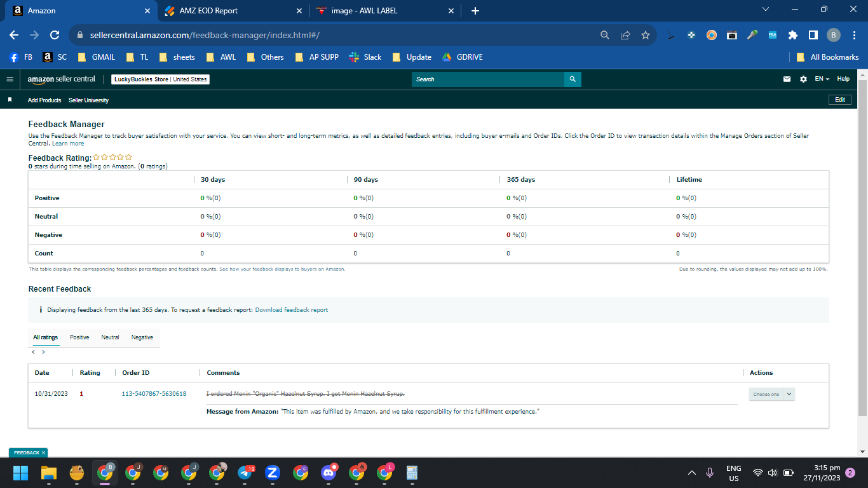
Task: Share this page using the share icon
Action: (625, 36)
